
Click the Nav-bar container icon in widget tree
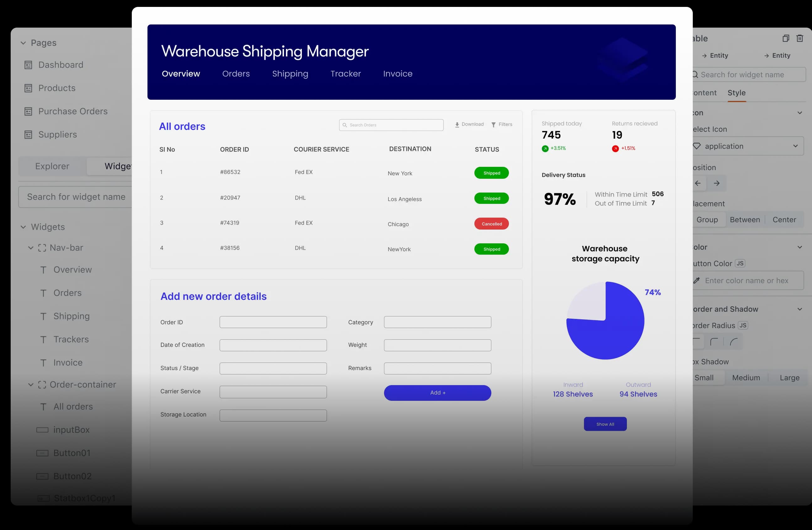[42, 248]
